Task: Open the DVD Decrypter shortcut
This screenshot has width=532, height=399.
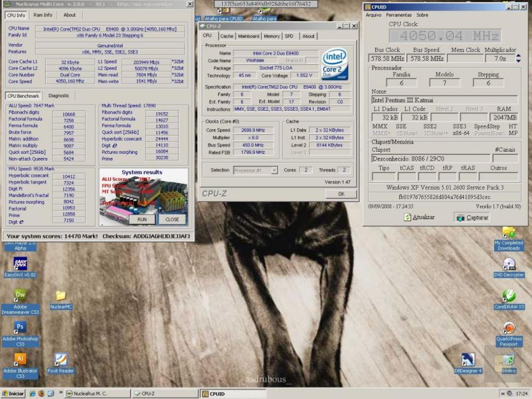Action: 509,264
